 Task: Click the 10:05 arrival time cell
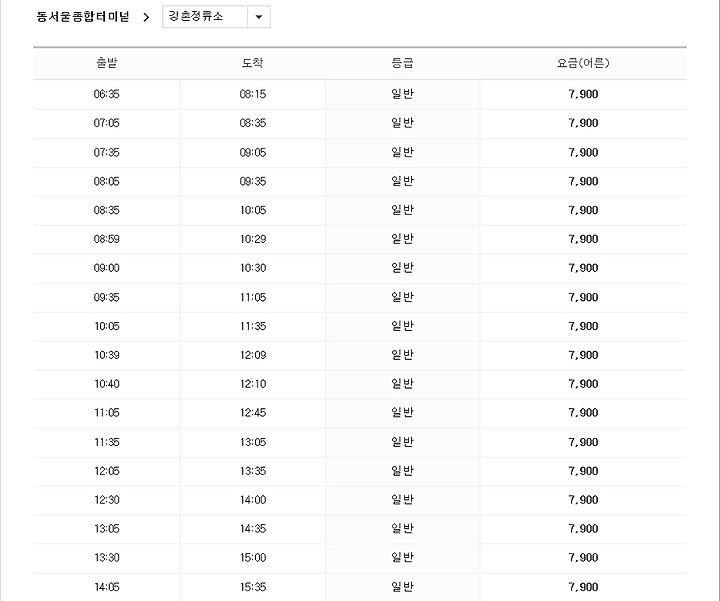tap(253, 210)
